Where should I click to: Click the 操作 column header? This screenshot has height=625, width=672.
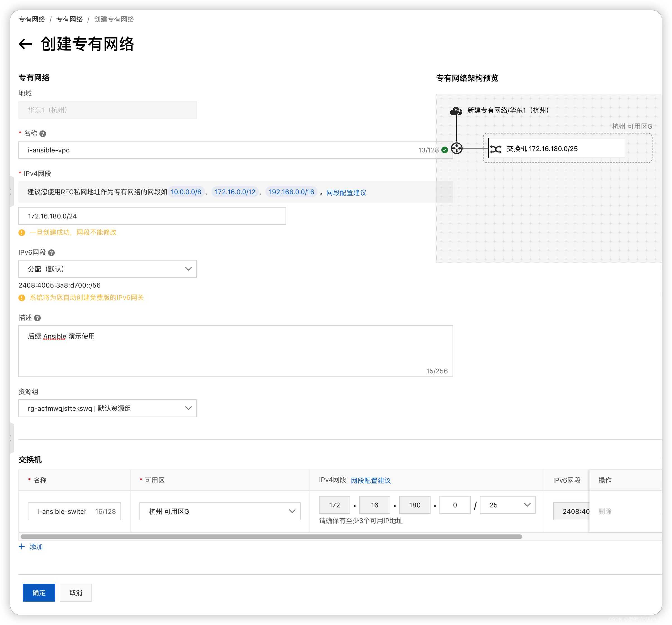(605, 480)
